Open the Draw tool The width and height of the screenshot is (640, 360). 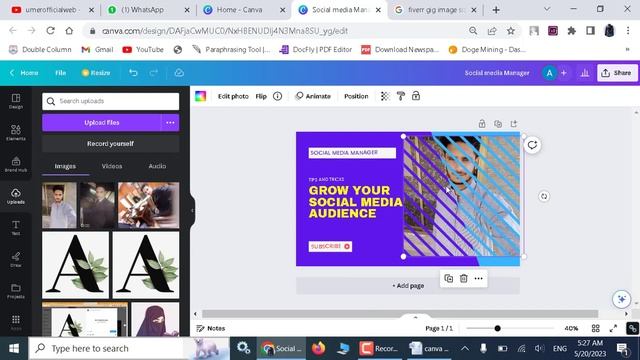(16, 259)
